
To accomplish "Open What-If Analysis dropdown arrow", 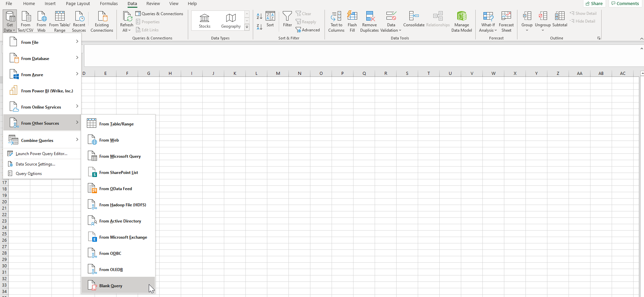I will (496, 30).
